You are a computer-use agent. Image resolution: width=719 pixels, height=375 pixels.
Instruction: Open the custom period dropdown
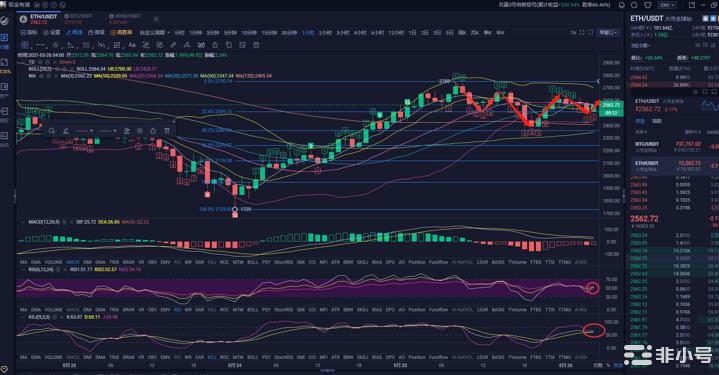click(155, 33)
